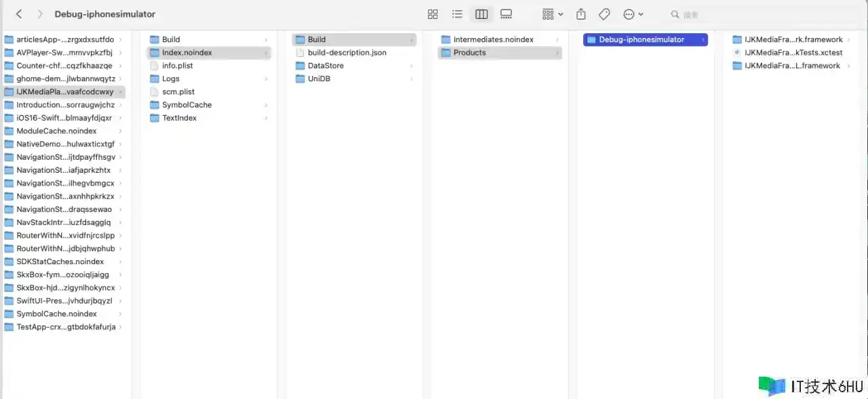Screen dimensions: 868x399
Task: Select the build-description.json file
Action: (x=347, y=53)
